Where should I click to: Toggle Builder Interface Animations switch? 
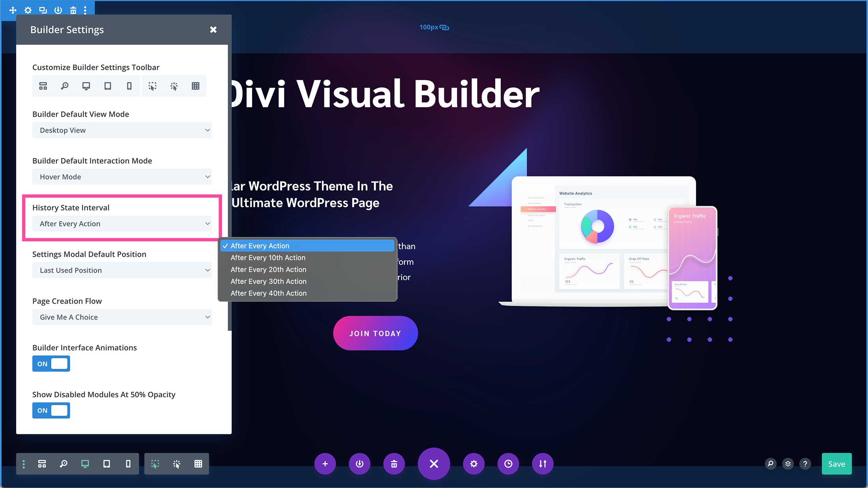tap(51, 363)
